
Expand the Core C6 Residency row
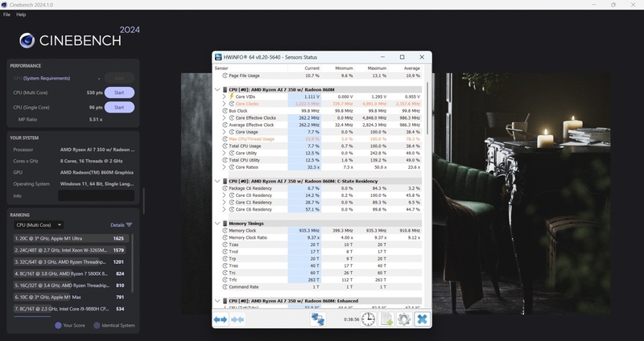225,209
